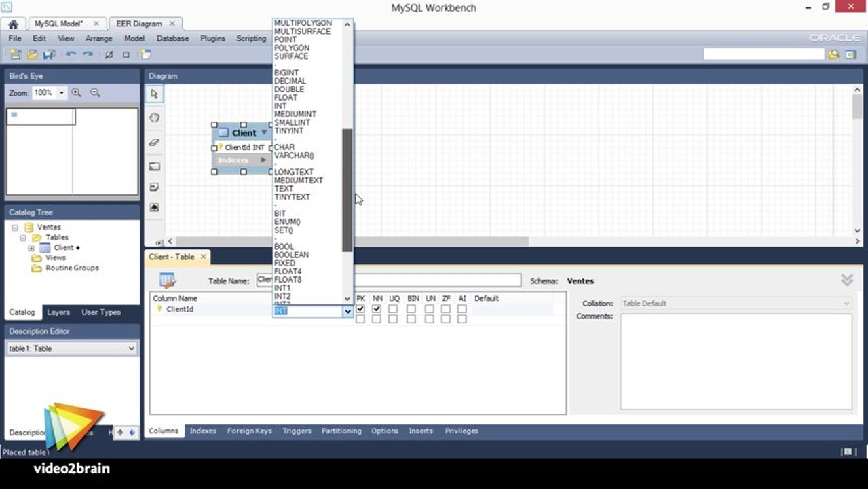Choose BIGINT from datatype list
Screen dimensions: 868x489
(286, 73)
